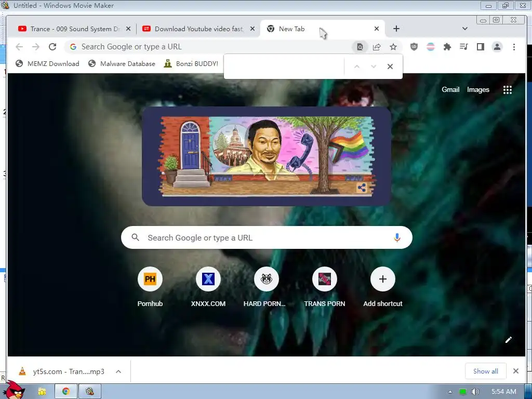Open the folder icon in the taskbar
This screenshot has height=399, width=532.
[42, 392]
